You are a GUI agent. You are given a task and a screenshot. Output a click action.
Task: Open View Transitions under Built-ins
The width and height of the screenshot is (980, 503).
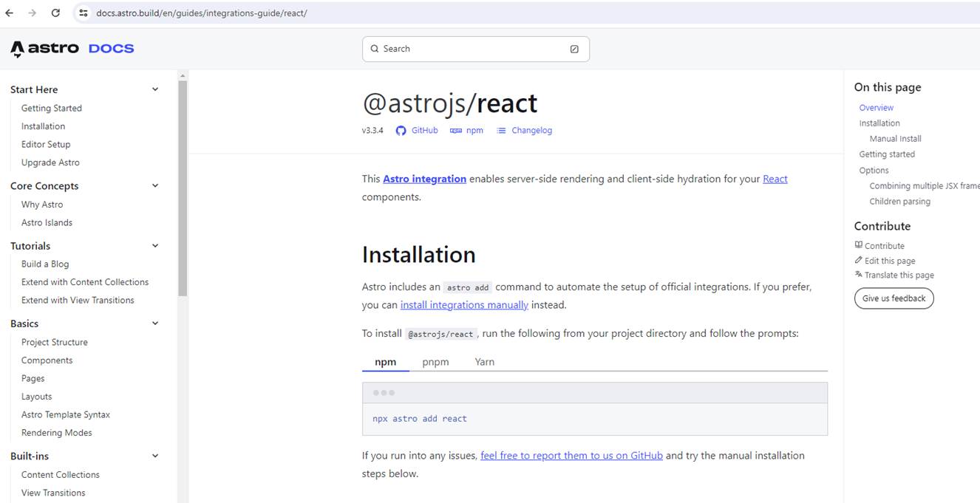click(x=53, y=493)
